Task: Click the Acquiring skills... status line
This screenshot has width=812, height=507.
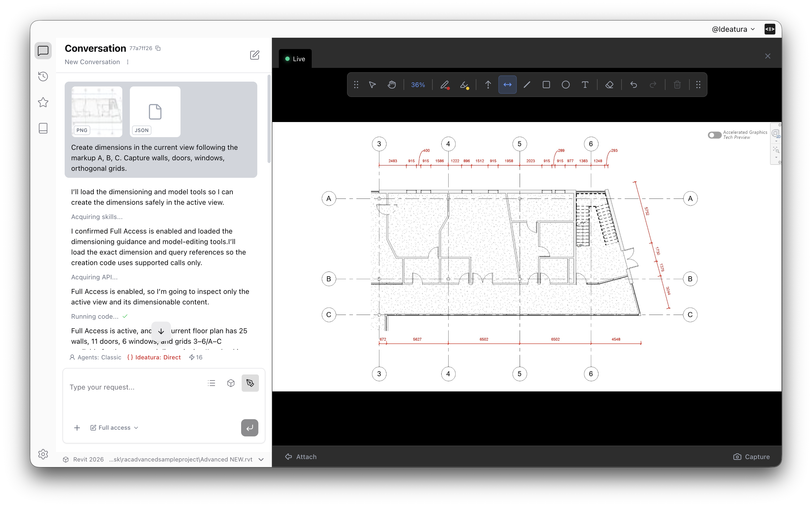Action: tap(96, 217)
